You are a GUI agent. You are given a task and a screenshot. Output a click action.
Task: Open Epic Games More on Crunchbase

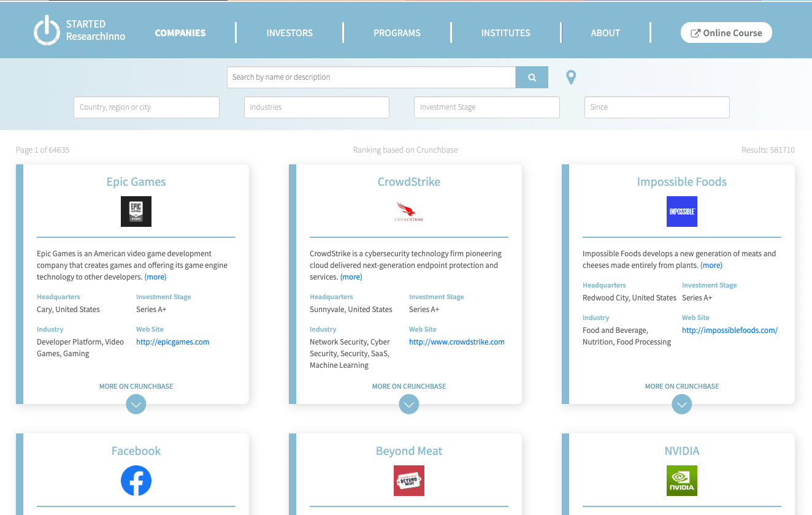point(136,386)
